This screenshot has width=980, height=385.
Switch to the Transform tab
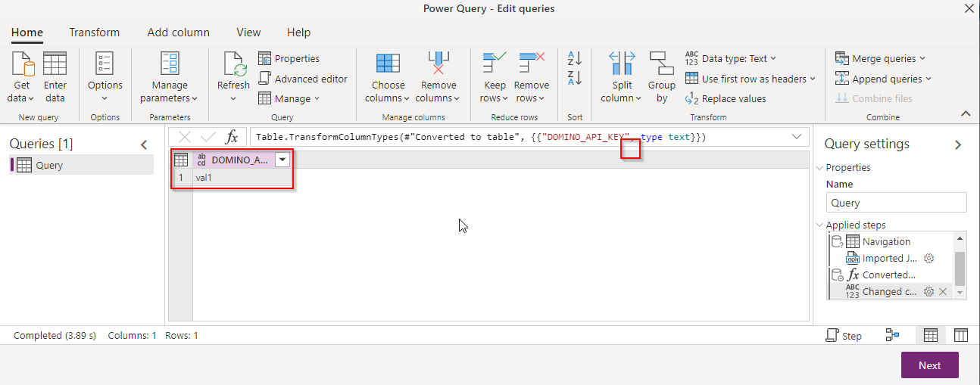coord(95,33)
